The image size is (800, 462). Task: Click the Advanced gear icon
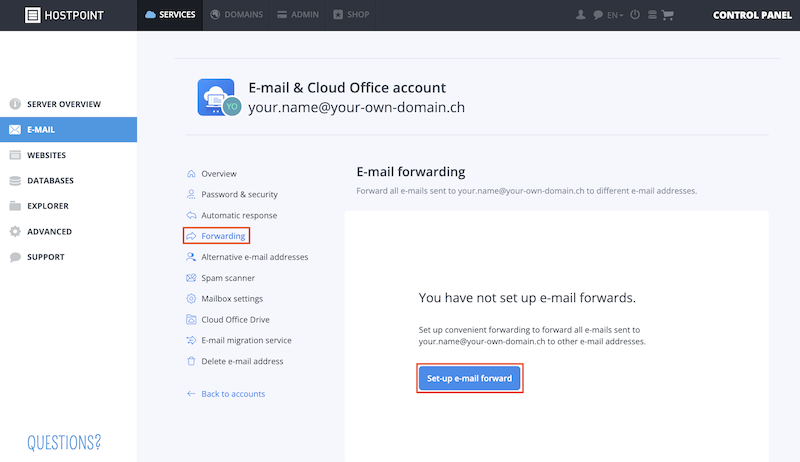click(15, 232)
